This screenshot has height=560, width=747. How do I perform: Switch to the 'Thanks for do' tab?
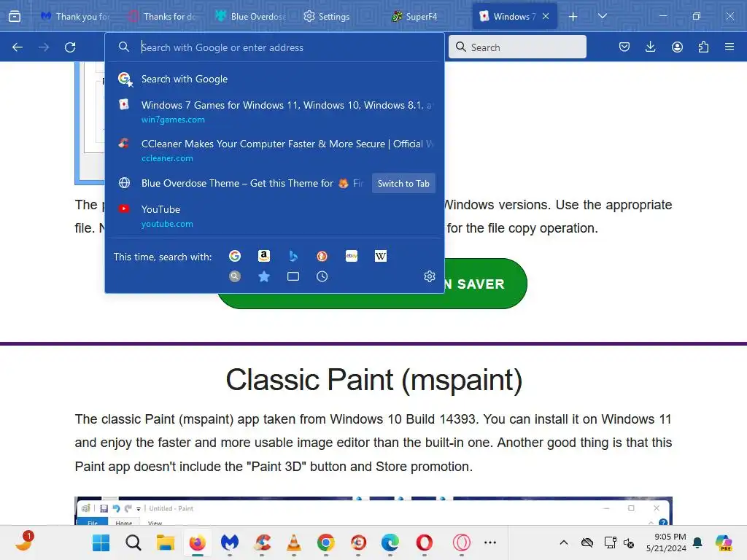pyautogui.click(x=163, y=16)
